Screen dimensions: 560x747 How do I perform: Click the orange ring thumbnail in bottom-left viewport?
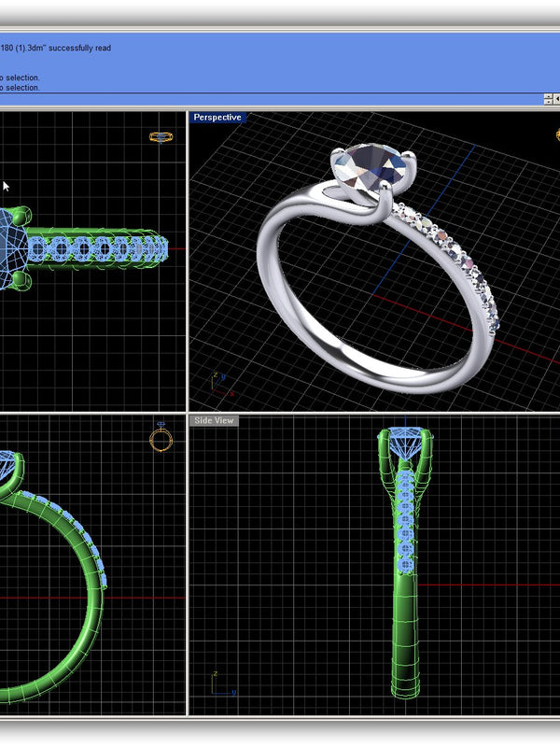tap(161, 438)
